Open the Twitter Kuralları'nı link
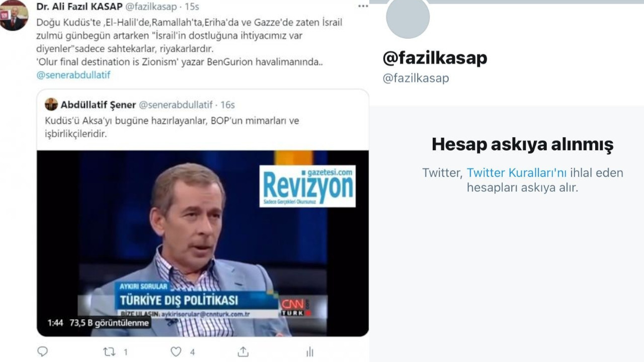Screen dimensions: 644x362 click(x=517, y=173)
